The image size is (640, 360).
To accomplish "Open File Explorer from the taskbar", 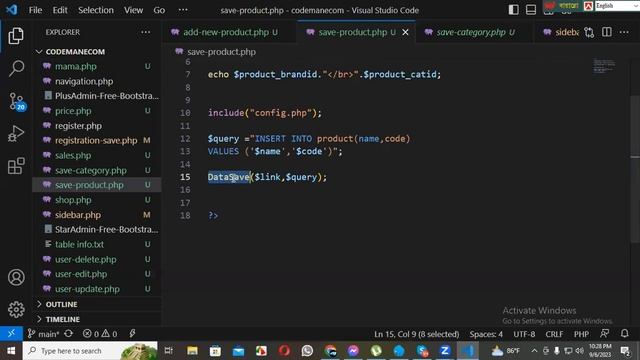I will click(192, 351).
